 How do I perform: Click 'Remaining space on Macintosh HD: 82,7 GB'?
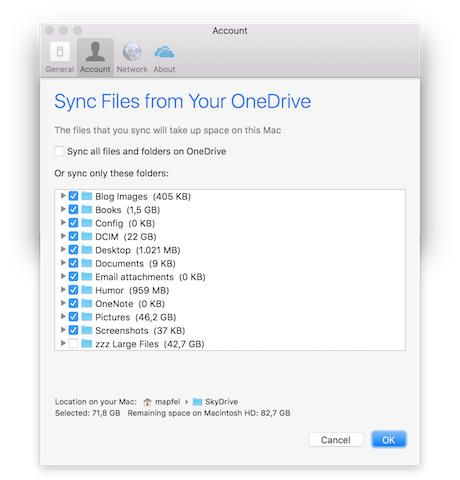click(209, 413)
